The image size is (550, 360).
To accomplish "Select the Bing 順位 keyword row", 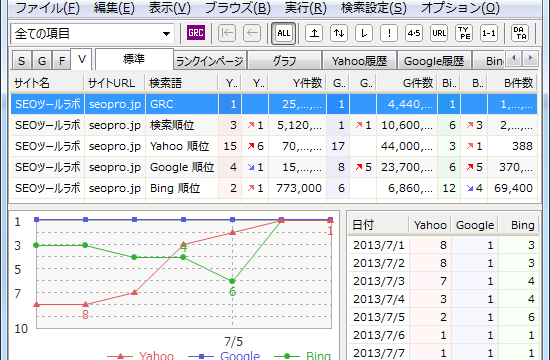I will [x=274, y=188].
